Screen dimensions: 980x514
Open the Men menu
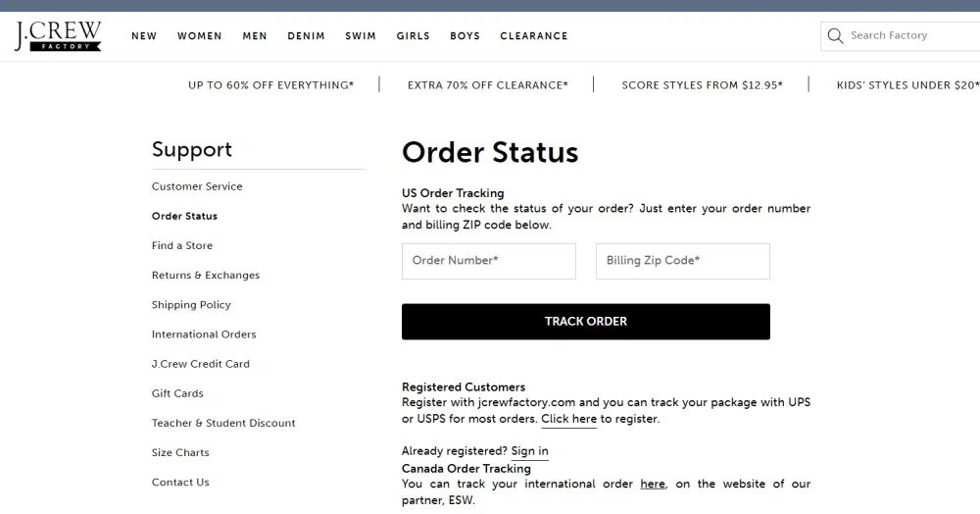(x=255, y=36)
